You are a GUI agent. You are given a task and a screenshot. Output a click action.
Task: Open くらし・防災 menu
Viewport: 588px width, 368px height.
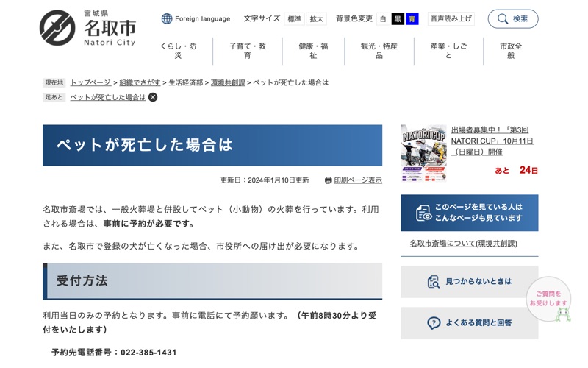[178, 51]
